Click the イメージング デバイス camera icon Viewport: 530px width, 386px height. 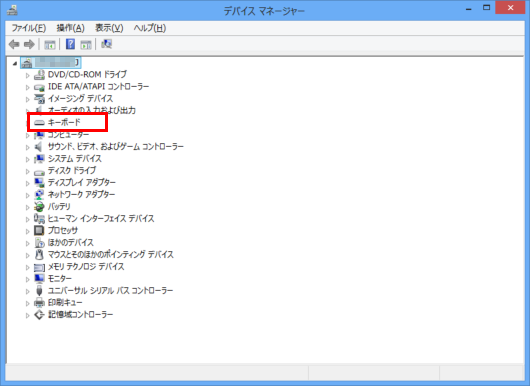[x=39, y=99]
